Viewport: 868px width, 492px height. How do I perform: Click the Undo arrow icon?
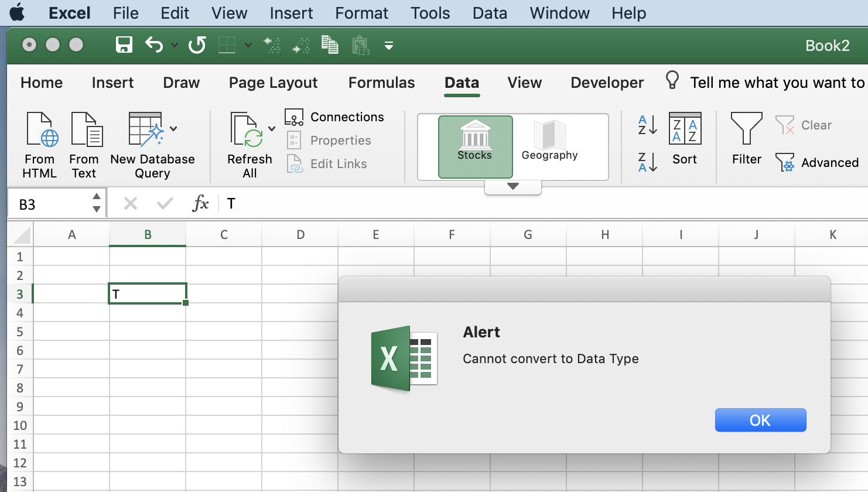point(154,45)
